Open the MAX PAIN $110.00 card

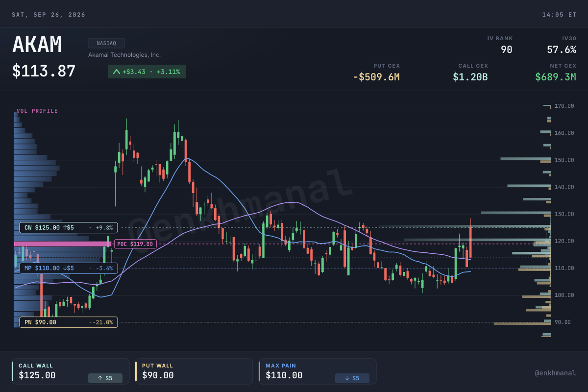[318, 371]
